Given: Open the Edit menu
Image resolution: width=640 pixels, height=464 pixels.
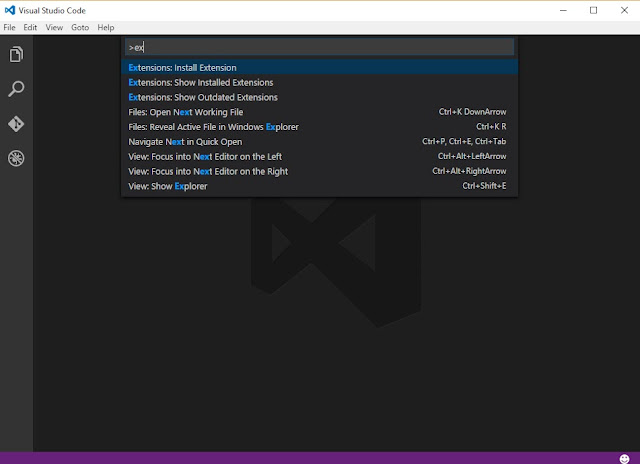Looking at the screenshot, I should (30, 27).
